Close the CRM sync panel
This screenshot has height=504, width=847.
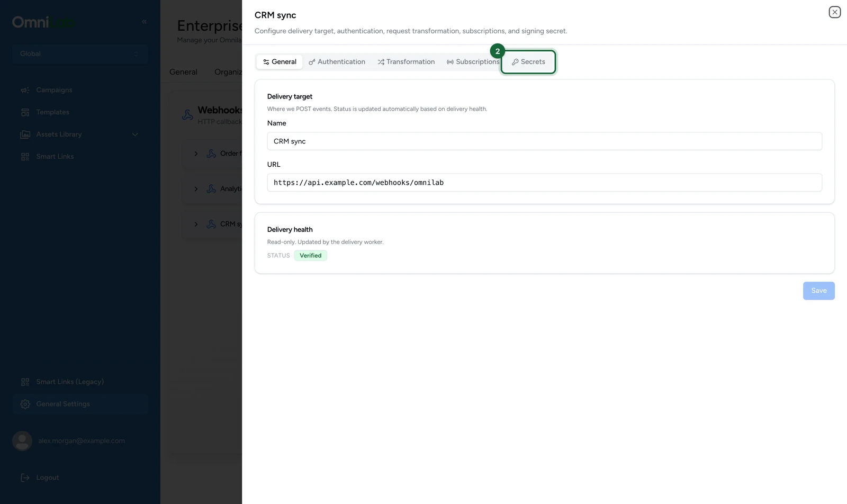pyautogui.click(x=834, y=12)
